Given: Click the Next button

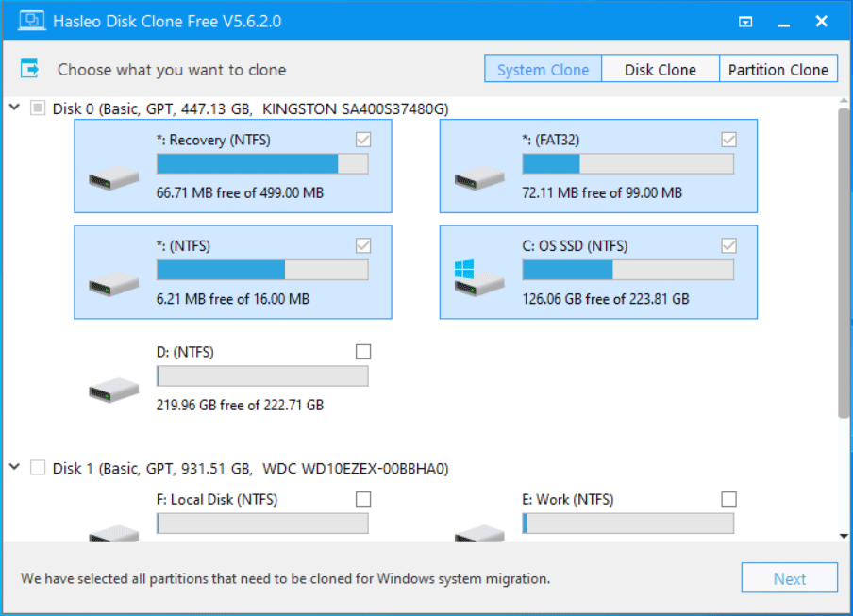Looking at the screenshot, I should coord(789,577).
